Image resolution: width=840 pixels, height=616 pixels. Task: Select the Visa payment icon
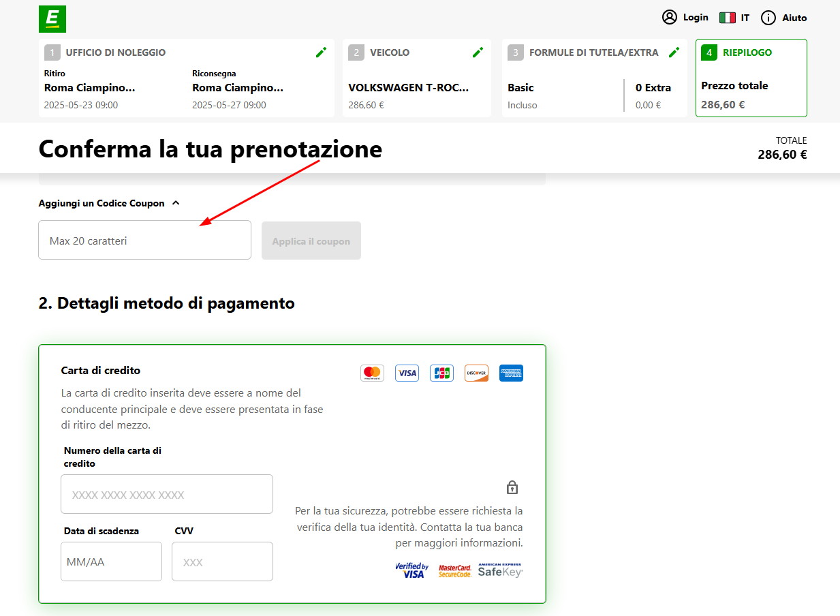(407, 373)
